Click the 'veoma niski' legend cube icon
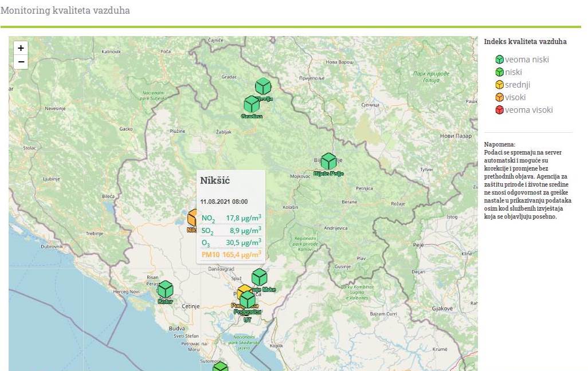 coord(500,60)
